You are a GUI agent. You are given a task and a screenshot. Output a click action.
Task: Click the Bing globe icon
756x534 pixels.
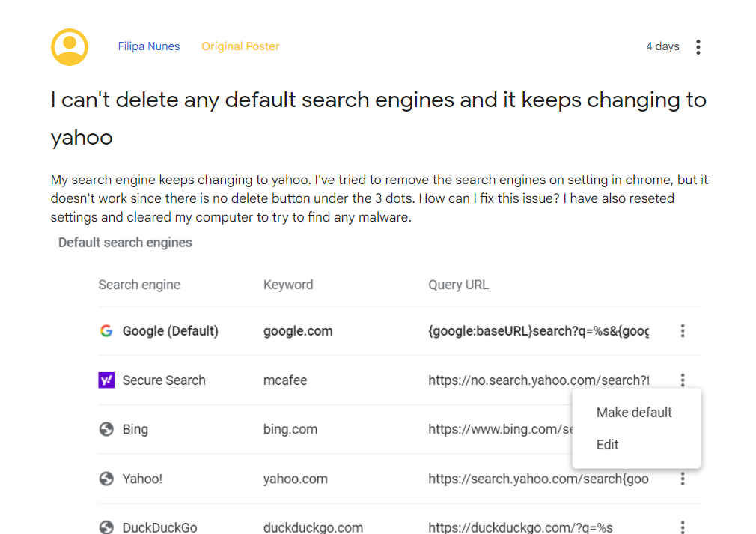pyautogui.click(x=106, y=429)
